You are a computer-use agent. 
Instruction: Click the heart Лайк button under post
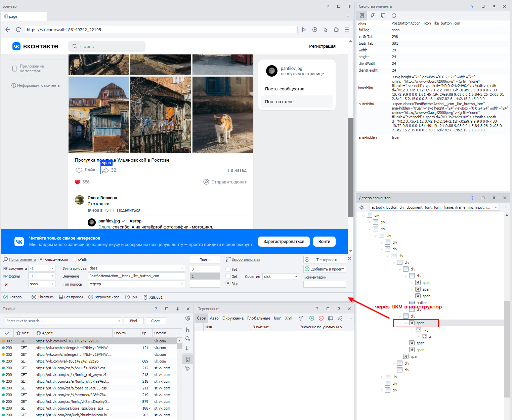tap(85, 170)
